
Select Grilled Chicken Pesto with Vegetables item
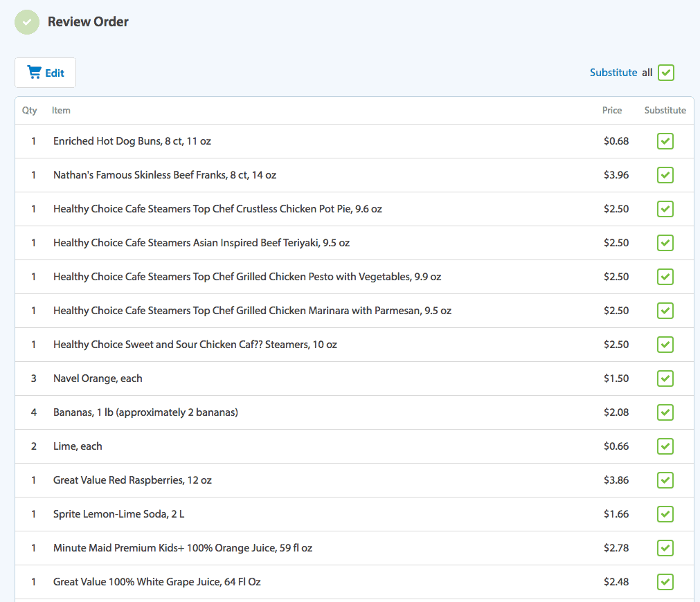(x=247, y=277)
